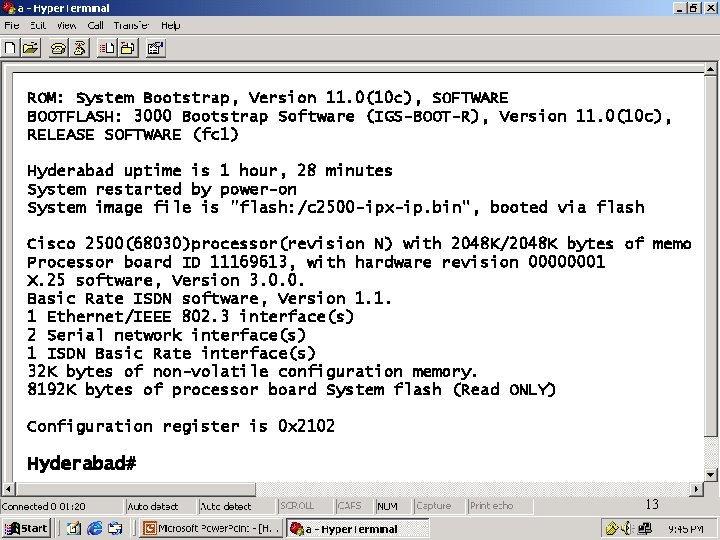
Task: Switch to Microsoft PowerPoint taskbar button
Action: [212, 529]
